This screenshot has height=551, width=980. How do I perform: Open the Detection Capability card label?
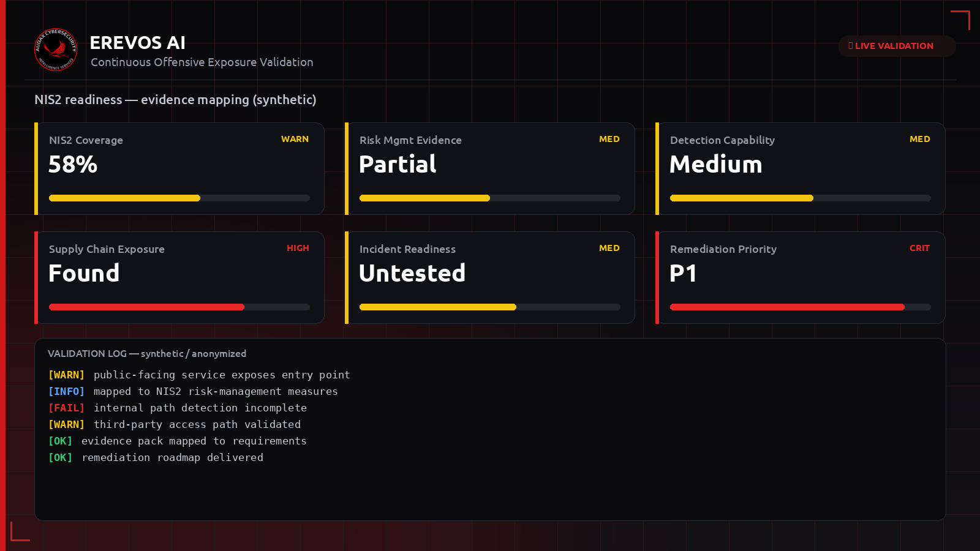tap(722, 140)
